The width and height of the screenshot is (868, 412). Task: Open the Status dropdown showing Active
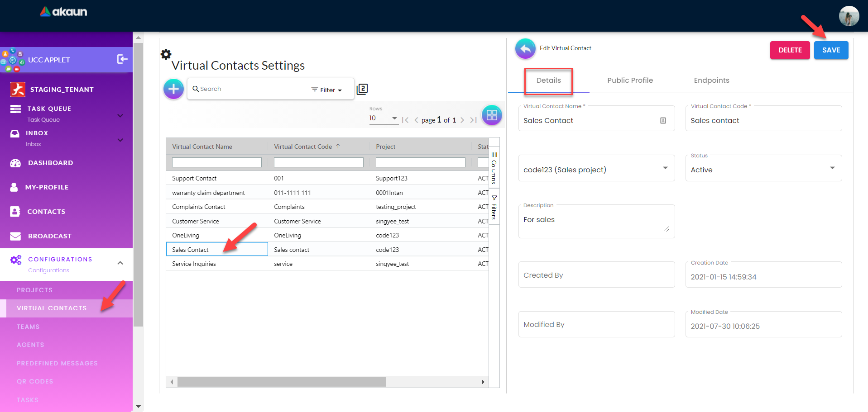tap(763, 170)
